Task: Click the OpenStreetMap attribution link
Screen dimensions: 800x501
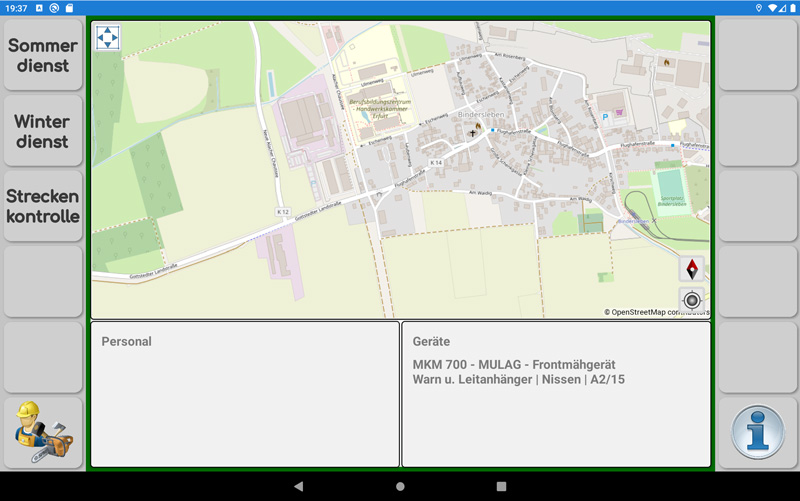Action: [656, 312]
